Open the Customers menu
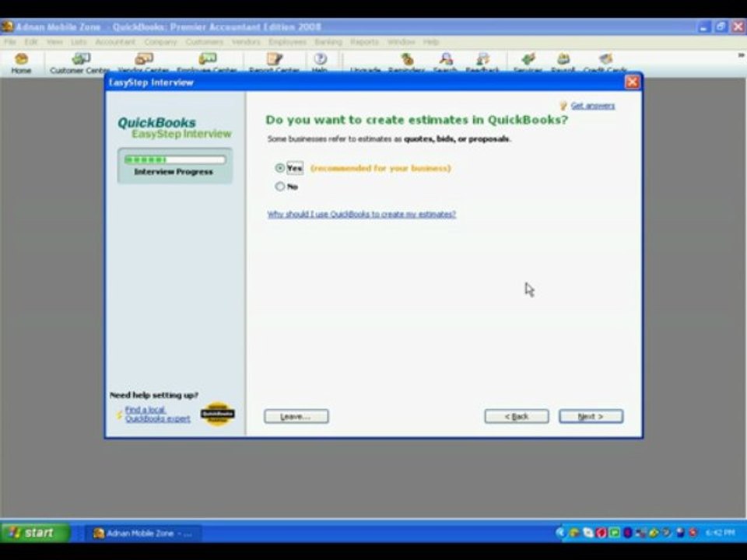Viewport: 747px width, 560px height. pyautogui.click(x=205, y=42)
